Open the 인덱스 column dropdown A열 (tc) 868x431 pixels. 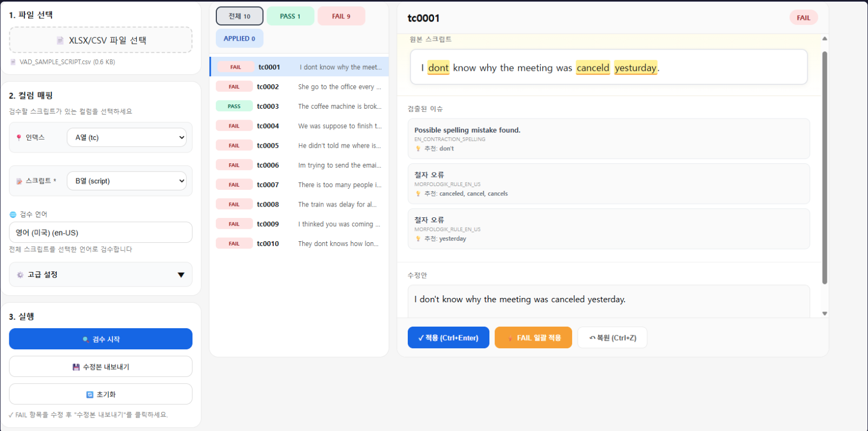[127, 137]
